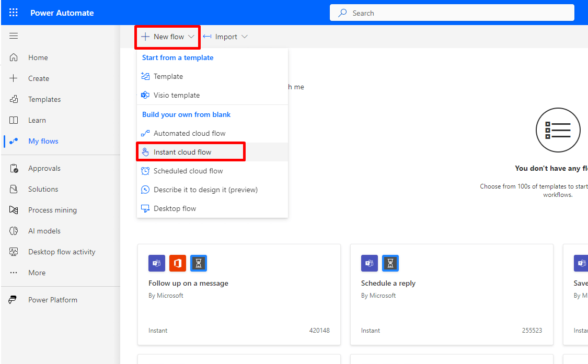
Task: Choose Visio template from menu
Action: [176, 95]
